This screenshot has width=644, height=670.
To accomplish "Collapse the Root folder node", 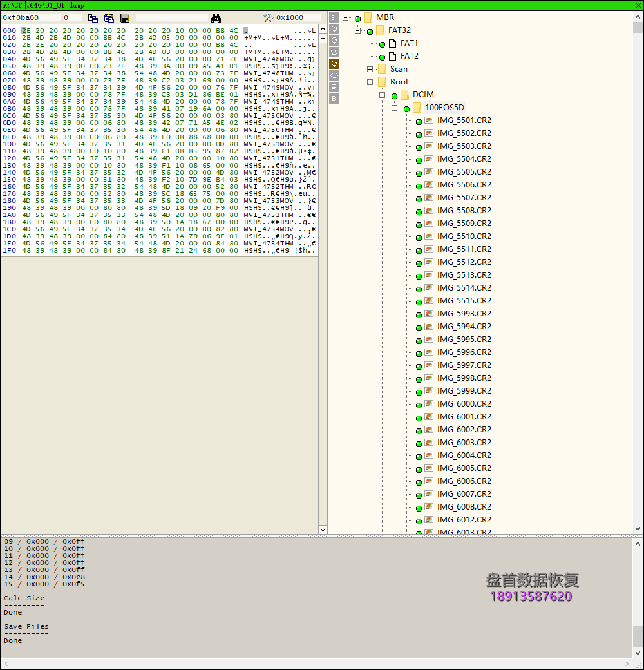I will pos(370,82).
